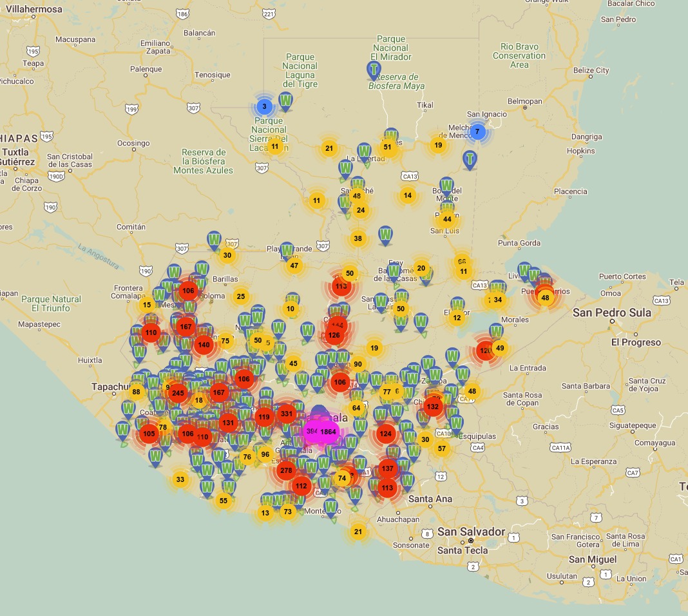Open the yellow 10 cluster marker

pyautogui.click(x=291, y=309)
